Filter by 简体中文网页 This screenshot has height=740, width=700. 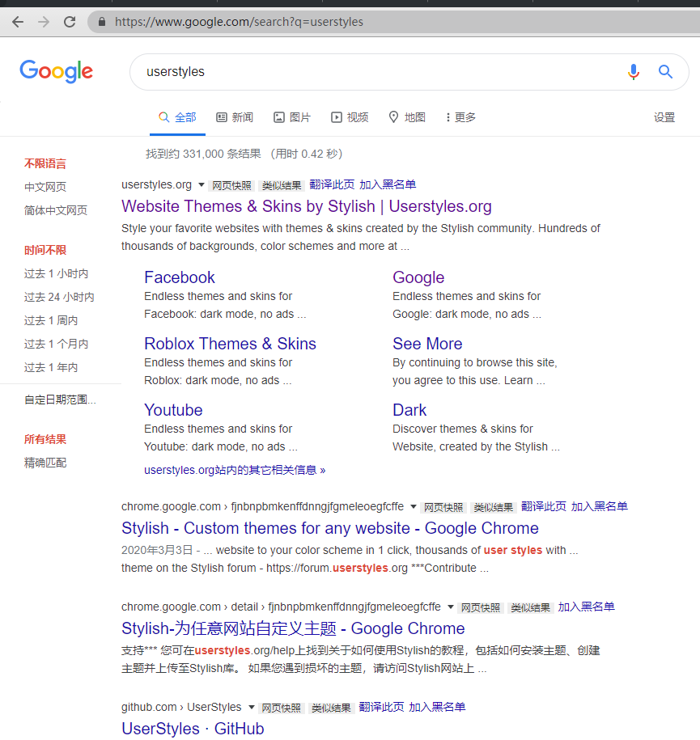click(56, 210)
